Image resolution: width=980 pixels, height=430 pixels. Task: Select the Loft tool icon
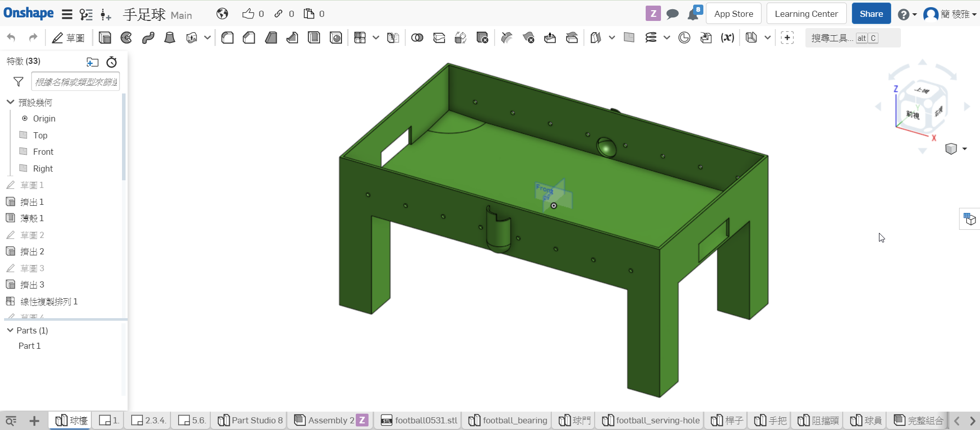pos(169,38)
